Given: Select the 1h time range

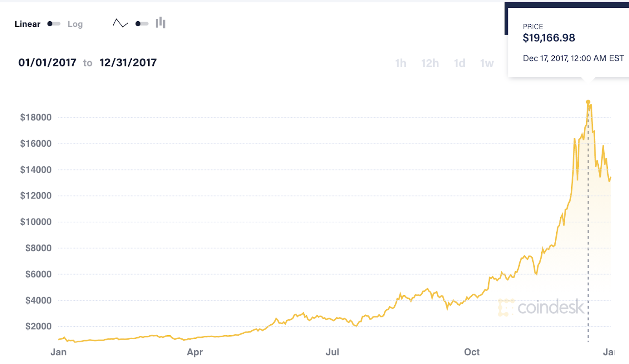Looking at the screenshot, I should pyautogui.click(x=401, y=63).
